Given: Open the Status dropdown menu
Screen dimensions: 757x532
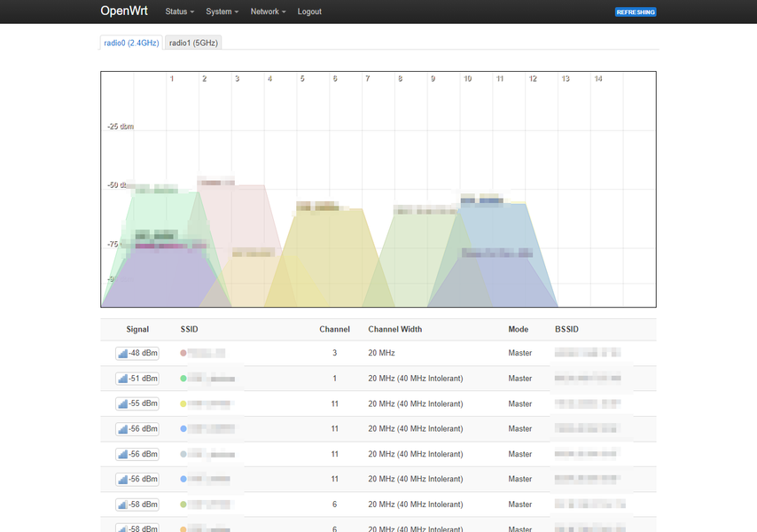Looking at the screenshot, I should pos(180,12).
